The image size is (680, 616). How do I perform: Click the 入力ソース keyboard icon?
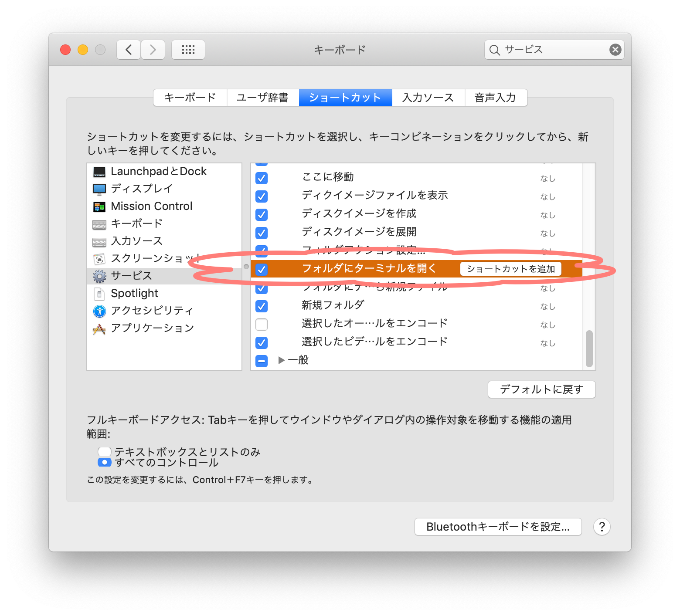click(x=99, y=242)
